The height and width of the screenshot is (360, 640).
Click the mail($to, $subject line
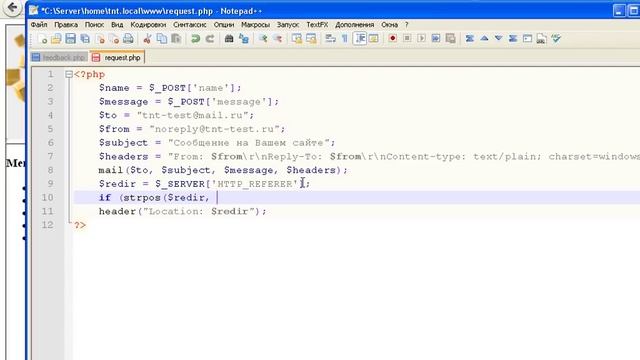click(223, 170)
